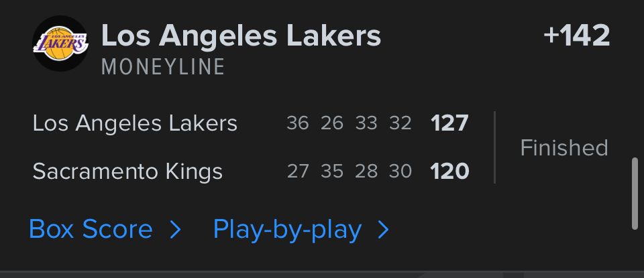Screen dimensions: 644x278
Task: Open the Play-by-play link
Action: coord(287,230)
